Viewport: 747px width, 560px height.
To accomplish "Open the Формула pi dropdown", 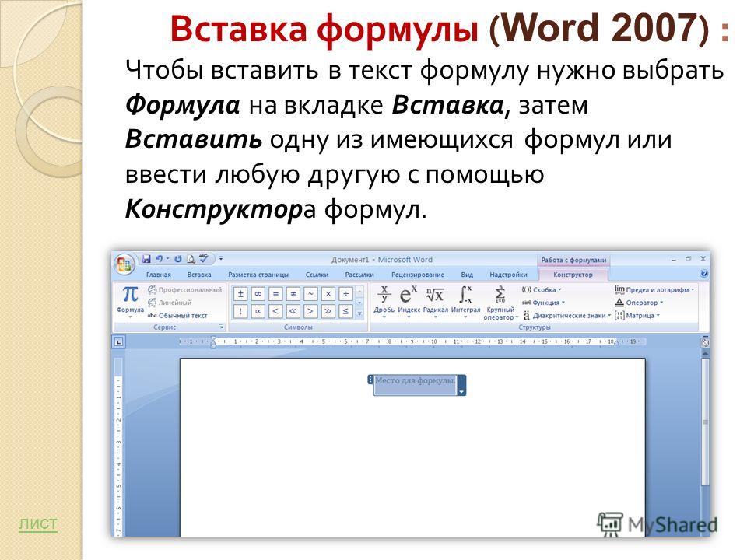I will [130, 302].
